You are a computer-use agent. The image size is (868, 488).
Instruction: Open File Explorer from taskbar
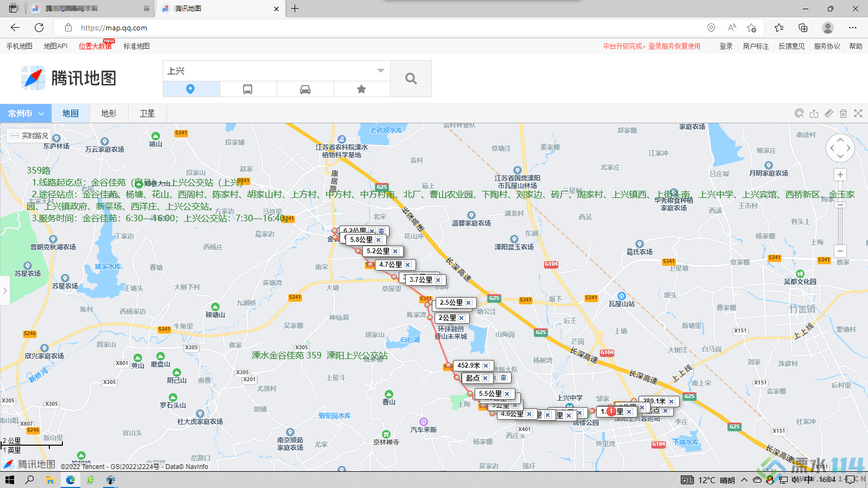50,480
